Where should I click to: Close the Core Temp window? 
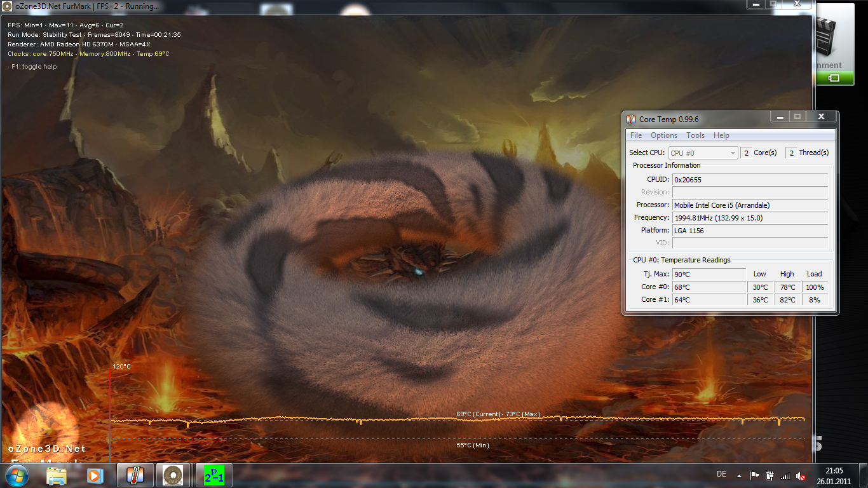point(821,117)
